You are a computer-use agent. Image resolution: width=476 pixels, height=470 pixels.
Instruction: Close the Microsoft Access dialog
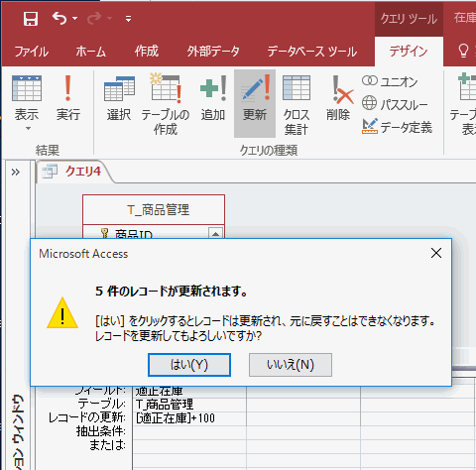436,253
